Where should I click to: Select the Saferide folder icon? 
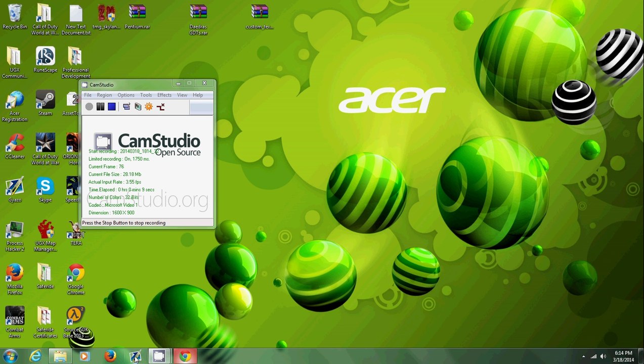tap(45, 277)
